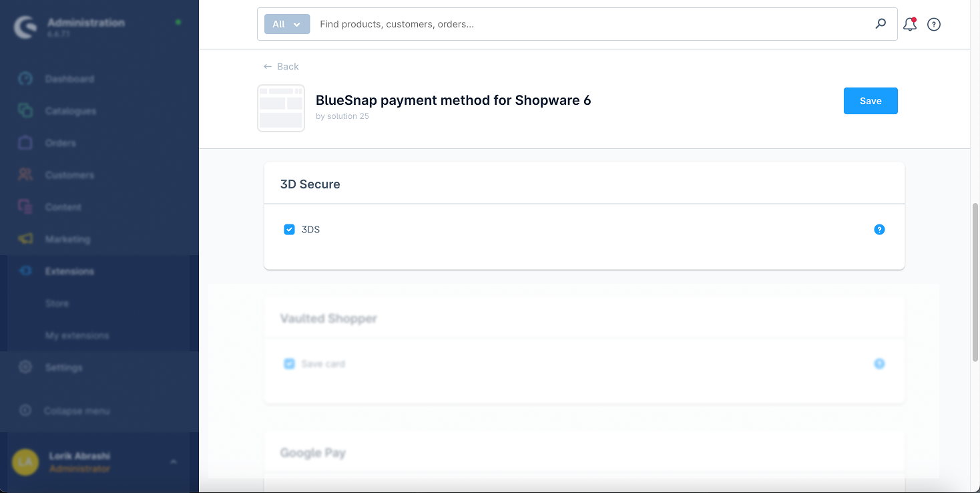Screen dimensions: 980x493
Task: Open the help question mark icon in header
Action: (934, 25)
